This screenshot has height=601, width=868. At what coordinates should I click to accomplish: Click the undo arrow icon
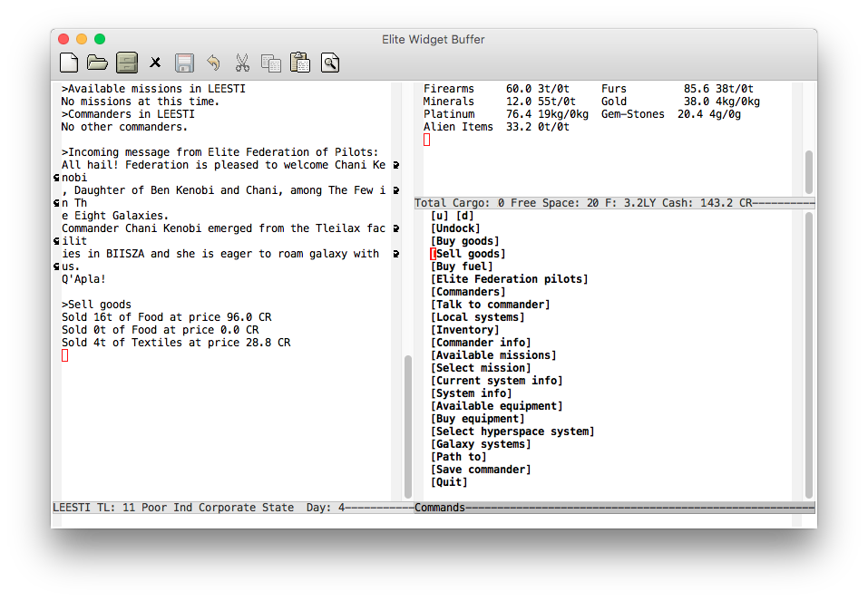[213, 63]
